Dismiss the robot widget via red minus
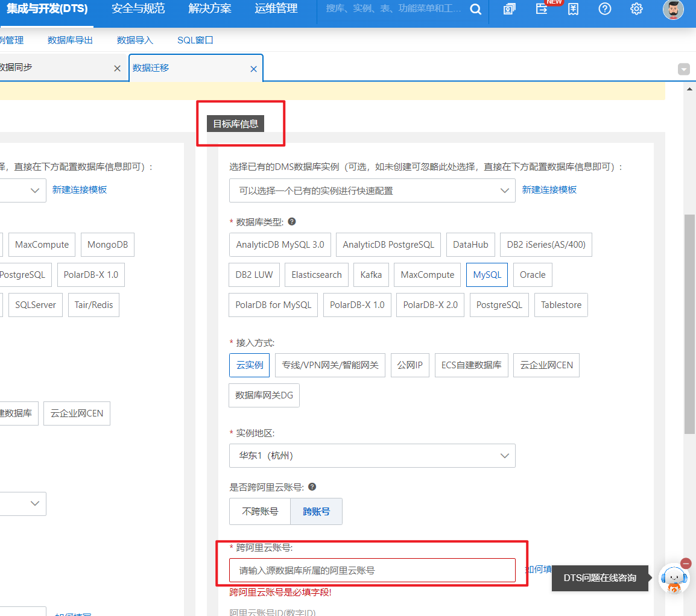The width and height of the screenshot is (696, 616). (x=686, y=563)
